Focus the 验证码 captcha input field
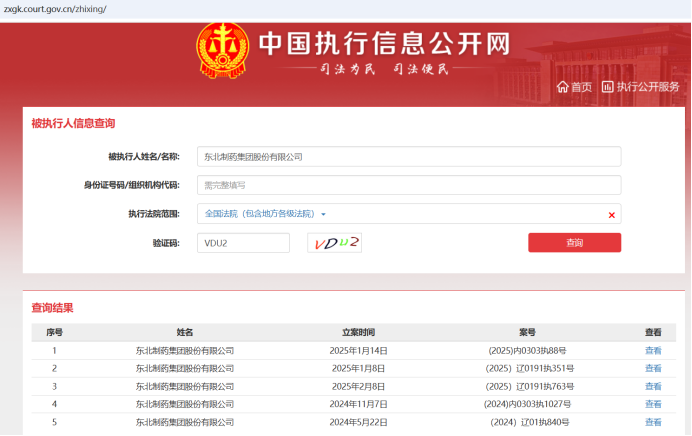This screenshot has height=436, width=692. click(x=244, y=243)
